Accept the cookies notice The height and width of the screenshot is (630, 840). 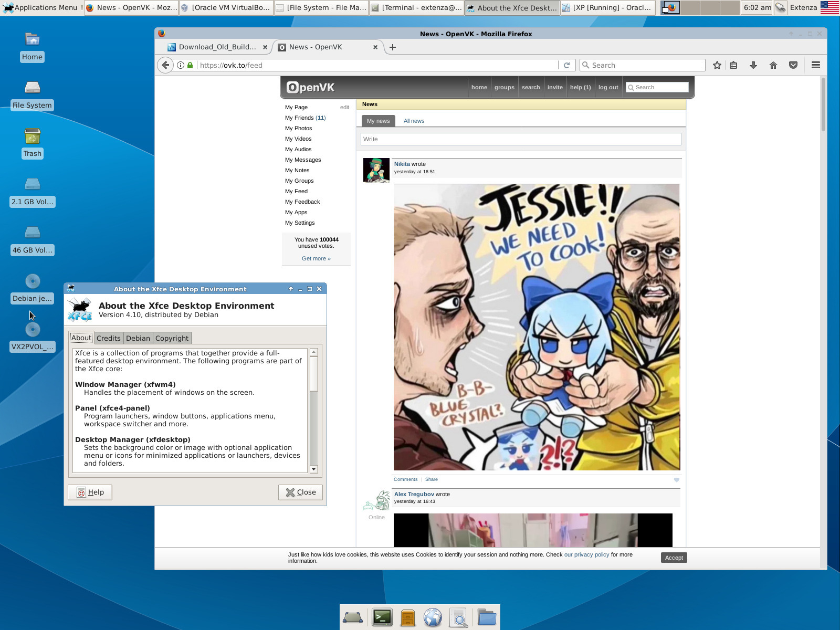point(674,558)
